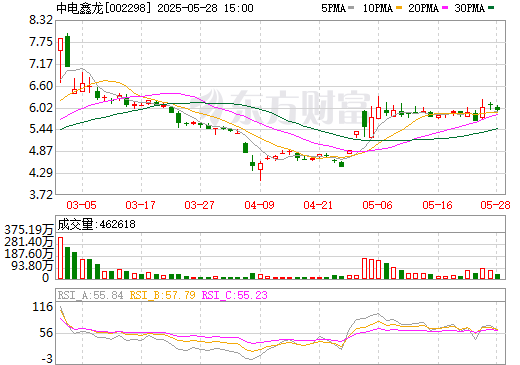Screen dimensions: 520x365
Task: Click the 6.60 price axis label
Action: [41, 86]
